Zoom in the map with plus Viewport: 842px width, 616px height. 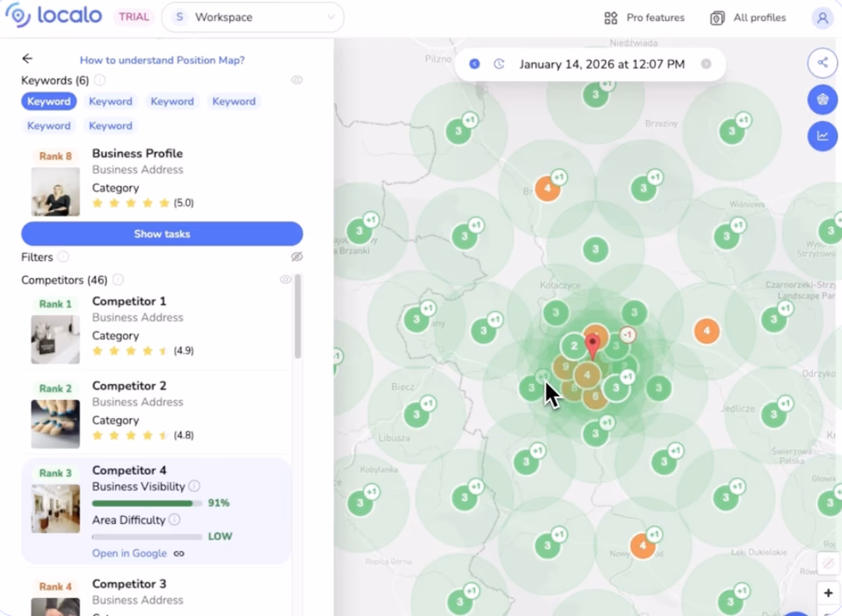(x=828, y=593)
